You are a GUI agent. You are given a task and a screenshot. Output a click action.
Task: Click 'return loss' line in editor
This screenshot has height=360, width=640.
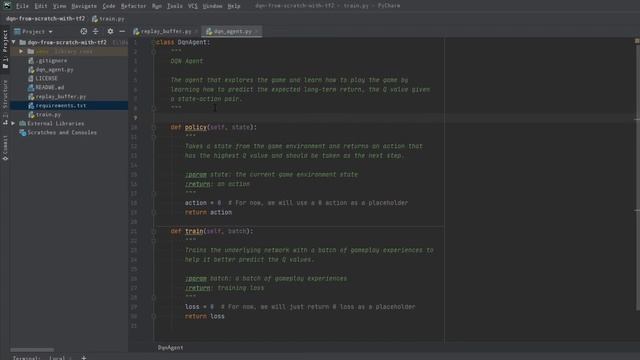pos(204,316)
